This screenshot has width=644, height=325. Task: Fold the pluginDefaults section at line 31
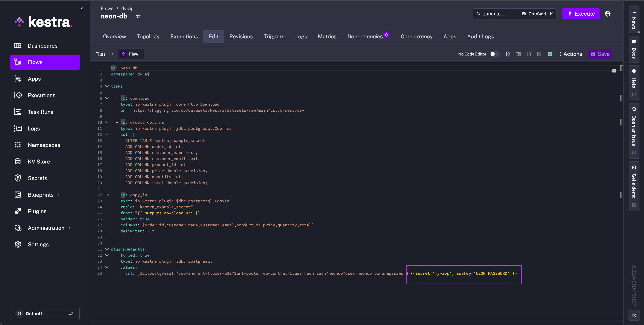click(x=107, y=249)
